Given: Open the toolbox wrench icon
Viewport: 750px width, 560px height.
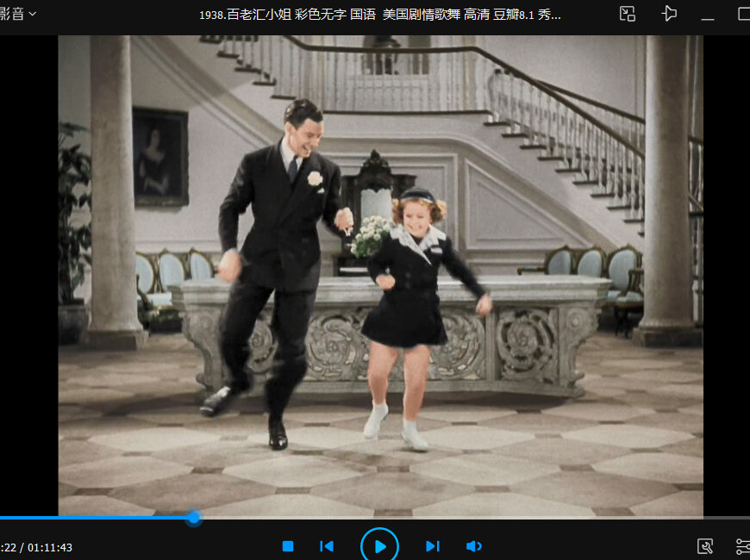Looking at the screenshot, I should coord(705,546).
